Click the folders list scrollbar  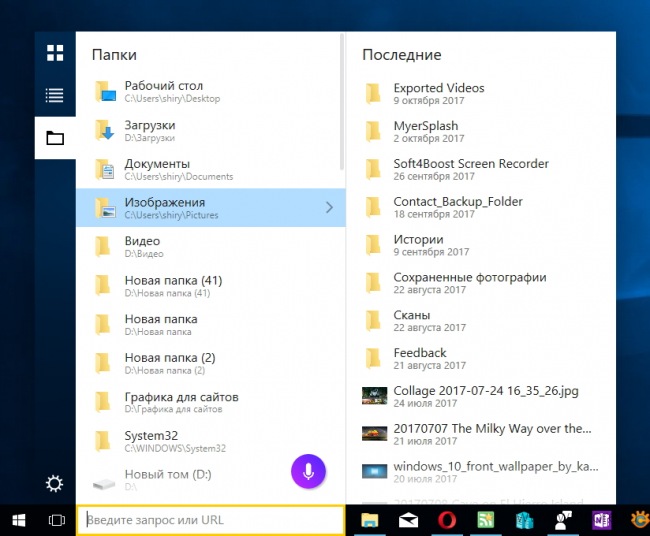click(342, 102)
